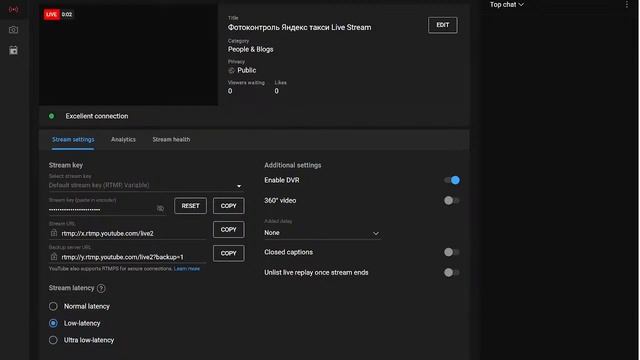Switch to the Stream health tab
This screenshot has height=360, width=640.
point(171,140)
